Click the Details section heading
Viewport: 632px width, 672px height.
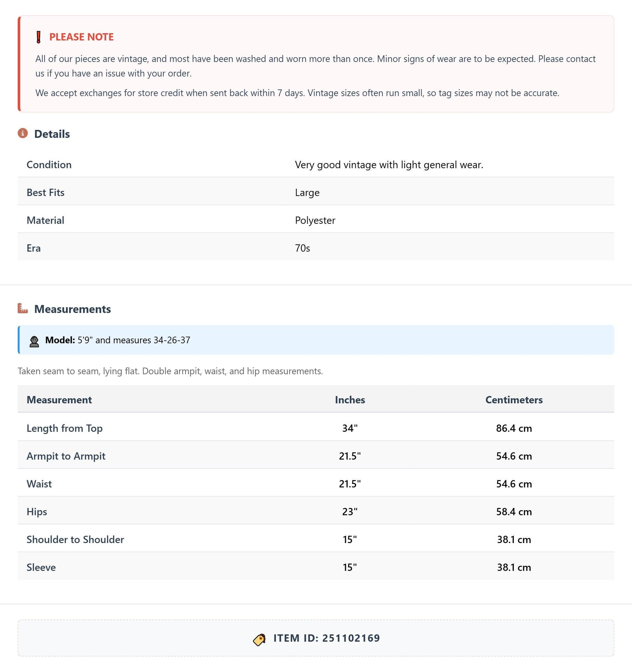tap(52, 134)
